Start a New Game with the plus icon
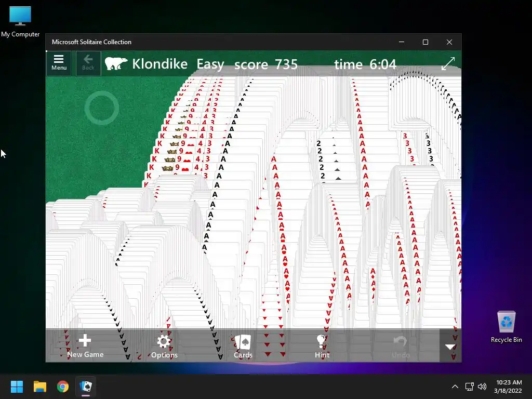 coord(85,346)
